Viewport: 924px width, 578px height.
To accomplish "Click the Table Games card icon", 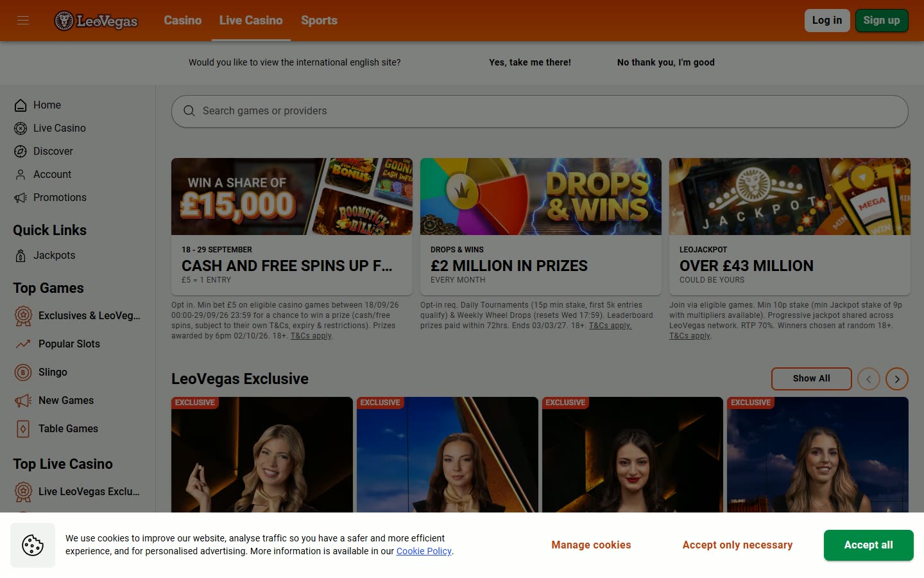I will tap(23, 429).
